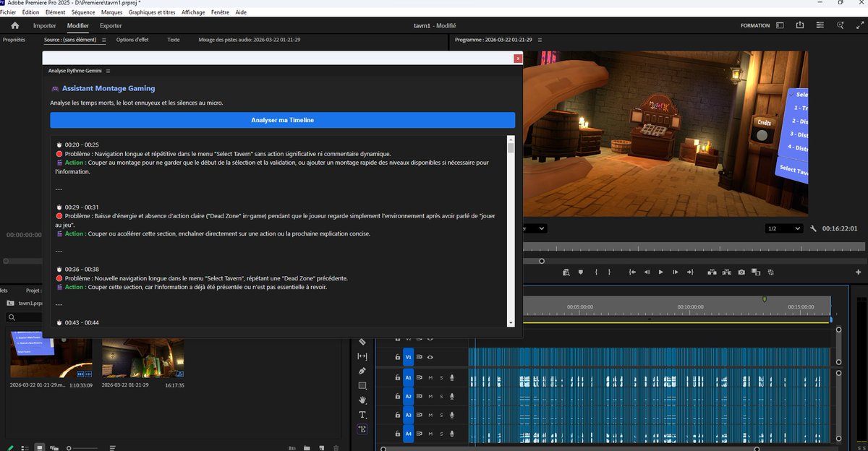Toggle A1 track lock

397,377
